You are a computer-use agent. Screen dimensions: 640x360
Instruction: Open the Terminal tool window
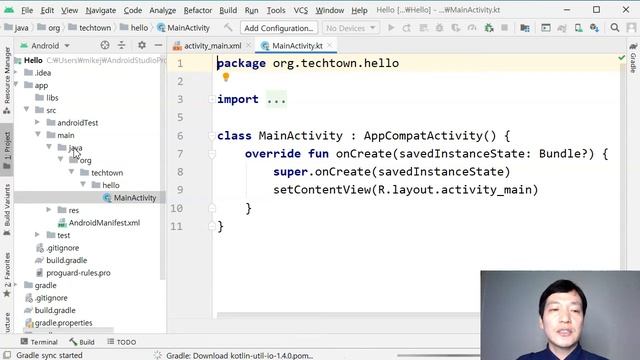point(39,342)
